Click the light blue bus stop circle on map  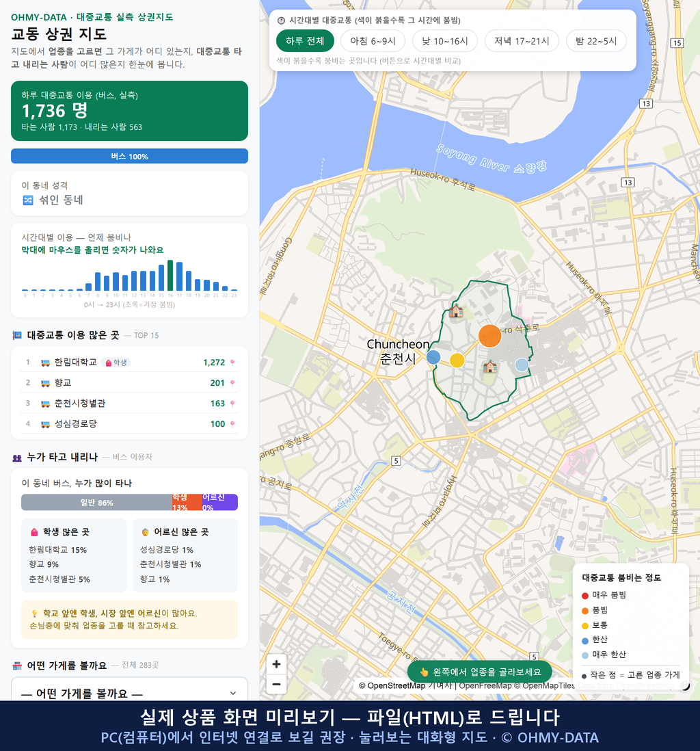point(522,365)
